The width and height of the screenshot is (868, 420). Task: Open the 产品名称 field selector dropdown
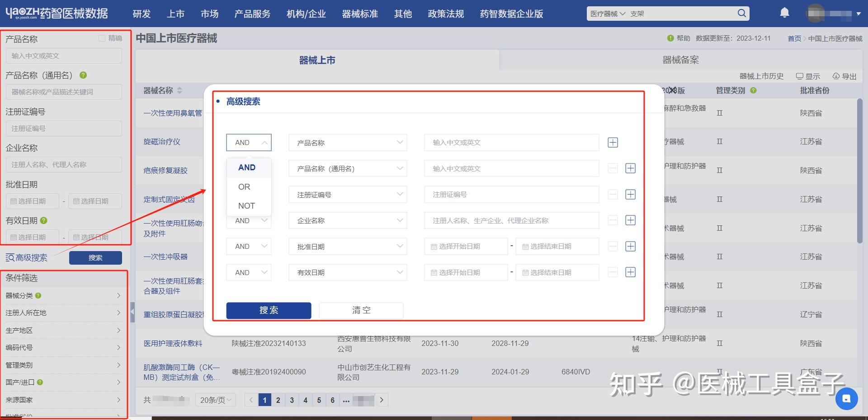348,143
